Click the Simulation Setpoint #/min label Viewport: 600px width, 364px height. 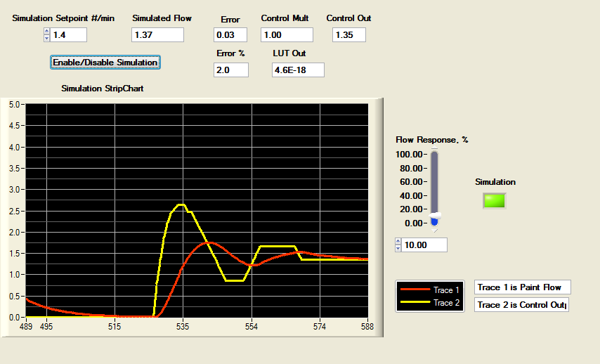pos(63,18)
